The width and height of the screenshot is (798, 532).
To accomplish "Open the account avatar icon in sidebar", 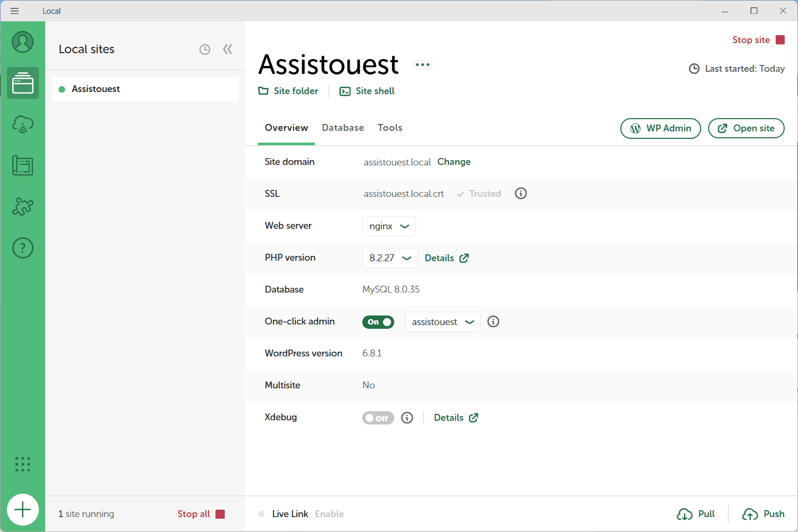I will (23, 42).
